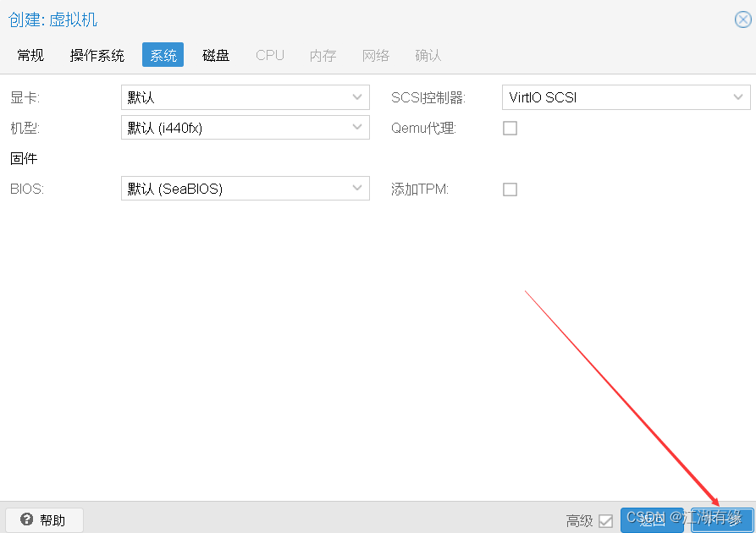
Task: Open the BIOS dropdown showing 默认 (SeaBIOS)
Action: click(x=237, y=188)
